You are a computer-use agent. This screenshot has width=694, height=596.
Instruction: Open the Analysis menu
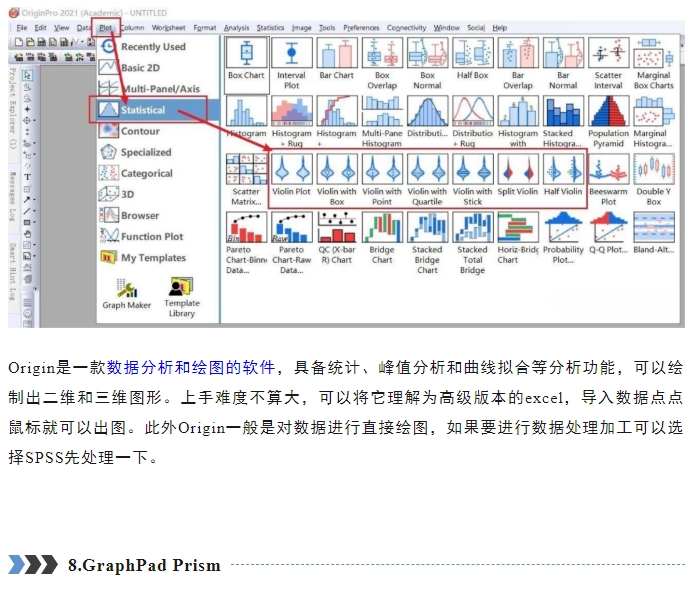click(236, 27)
